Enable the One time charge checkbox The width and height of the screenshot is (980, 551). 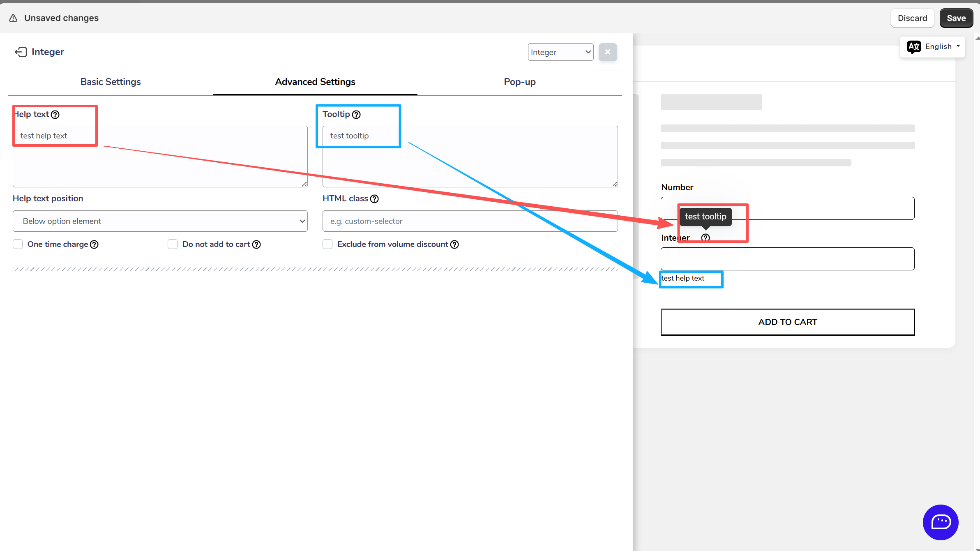coord(18,244)
